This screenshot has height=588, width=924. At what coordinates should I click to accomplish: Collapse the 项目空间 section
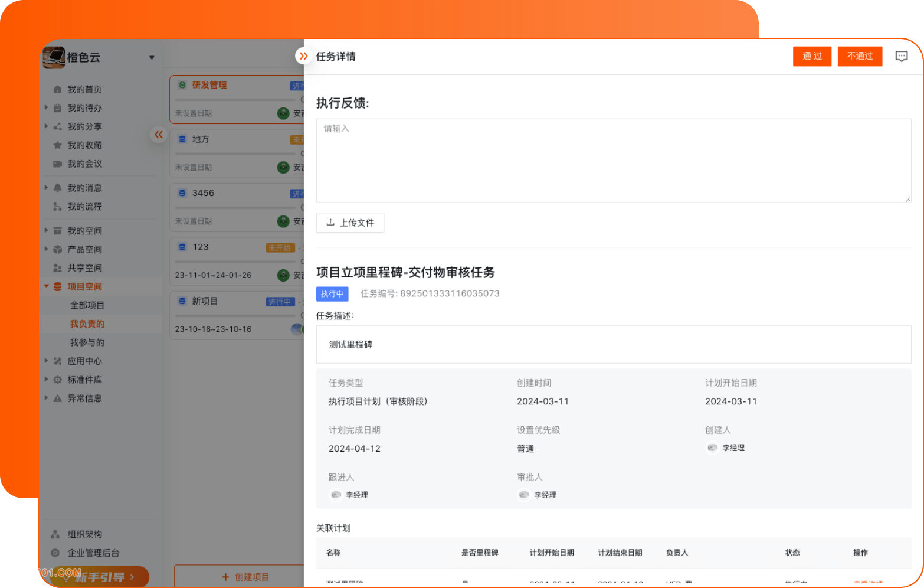point(47,286)
